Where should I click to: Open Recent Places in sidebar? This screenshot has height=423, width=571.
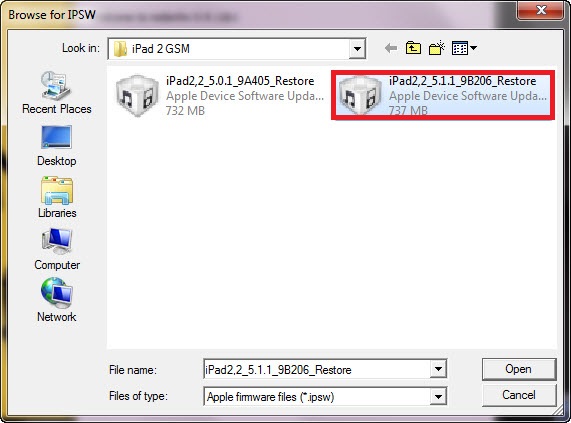56,93
